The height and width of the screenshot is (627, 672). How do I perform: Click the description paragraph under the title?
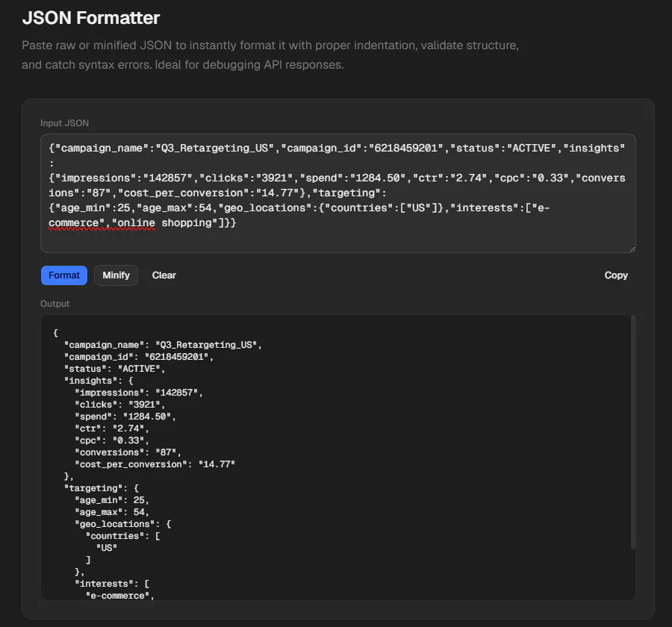[270, 54]
